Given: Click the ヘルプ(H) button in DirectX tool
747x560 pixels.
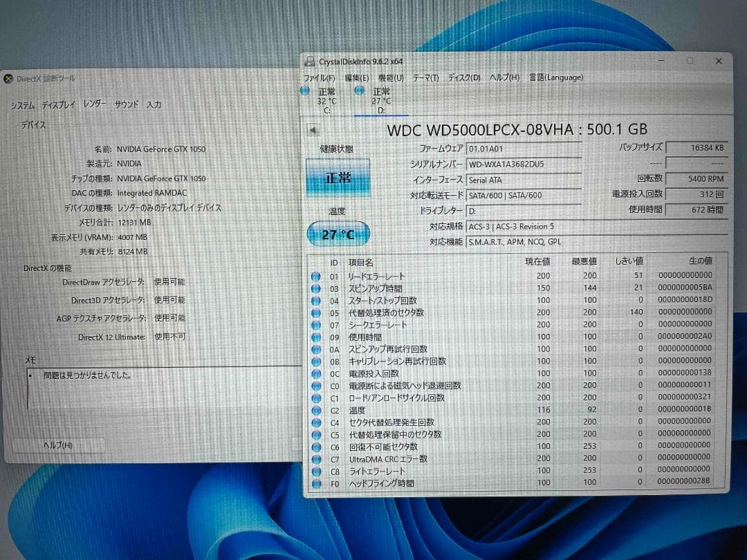Looking at the screenshot, I should coord(58,445).
